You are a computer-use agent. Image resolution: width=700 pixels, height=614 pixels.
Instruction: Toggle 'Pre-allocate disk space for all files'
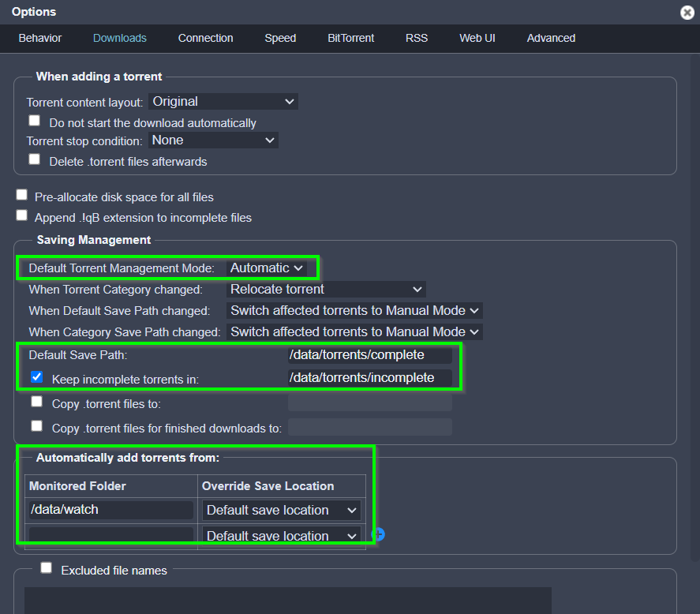click(22, 195)
